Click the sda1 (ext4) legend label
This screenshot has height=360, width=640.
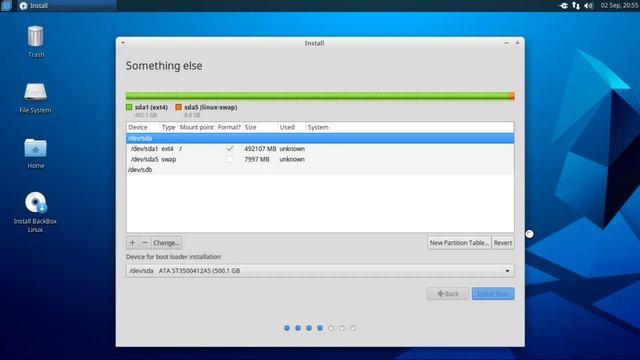click(x=151, y=107)
